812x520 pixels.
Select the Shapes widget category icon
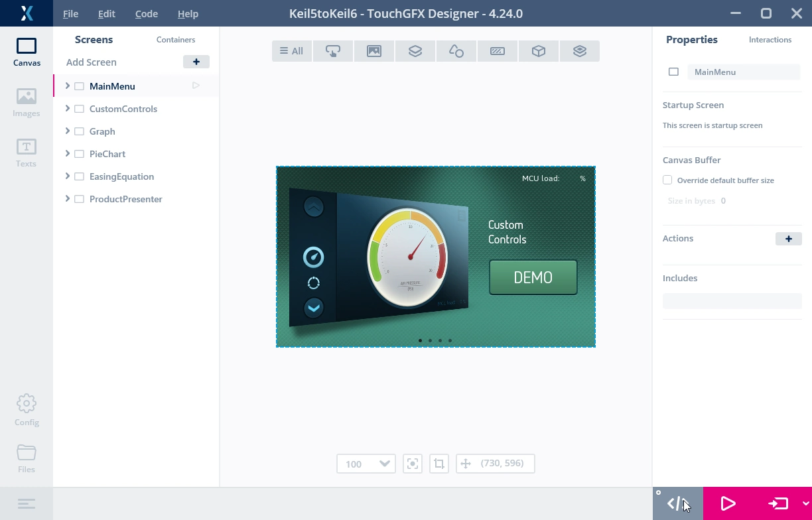coord(456,51)
